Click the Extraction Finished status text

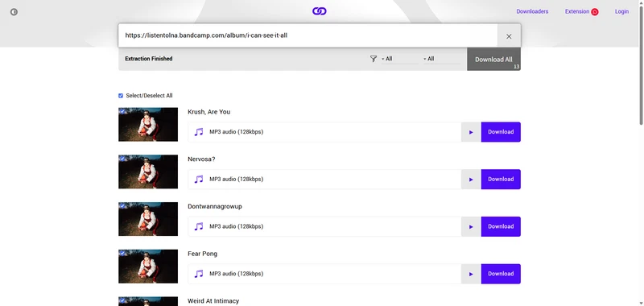click(x=149, y=59)
